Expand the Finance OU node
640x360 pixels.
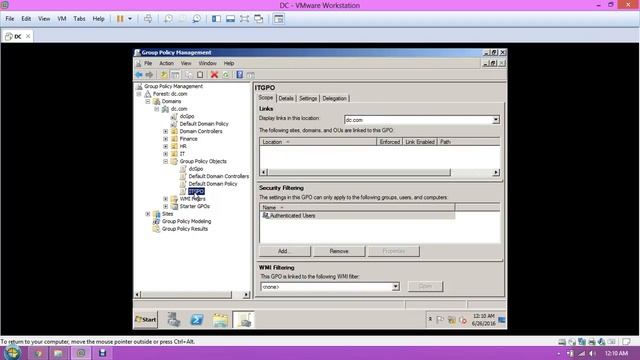pos(165,139)
